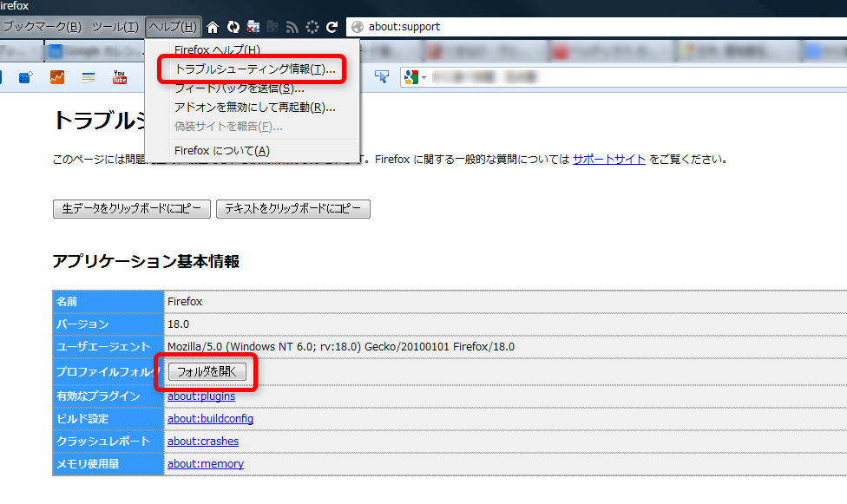Viewport: 847px width, 504px height.
Task: Choose アドオンを無効にして再起動(R)... entry
Action: pyautogui.click(x=255, y=107)
